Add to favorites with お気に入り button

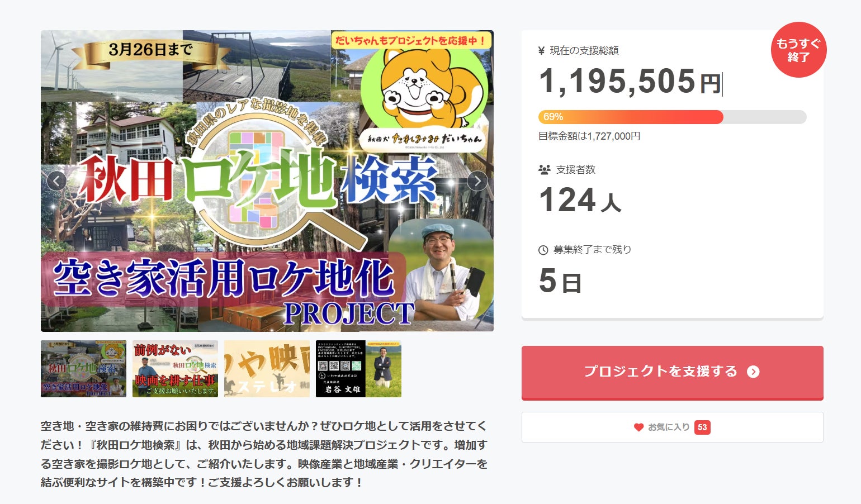tap(673, 427)
